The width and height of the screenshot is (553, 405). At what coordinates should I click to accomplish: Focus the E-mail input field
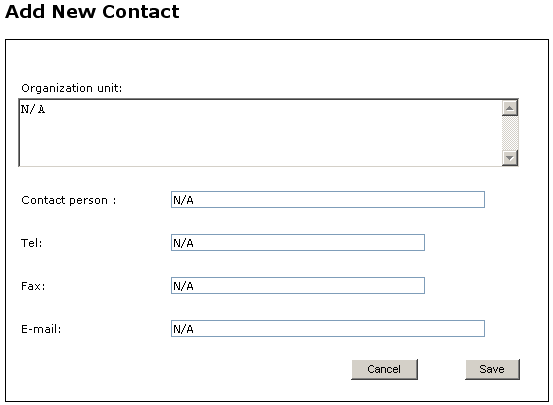(328, 329)
